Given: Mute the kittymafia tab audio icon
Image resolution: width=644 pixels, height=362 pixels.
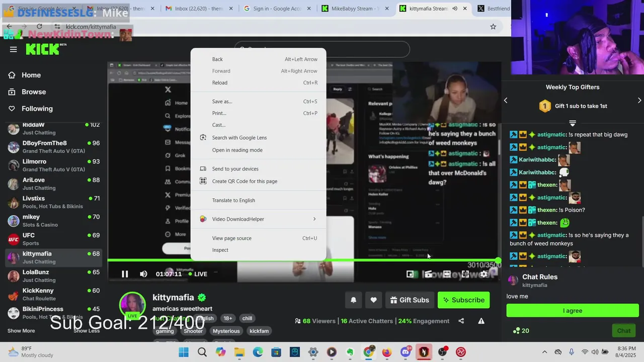Looking at the screenshot, I should [455, 9].
